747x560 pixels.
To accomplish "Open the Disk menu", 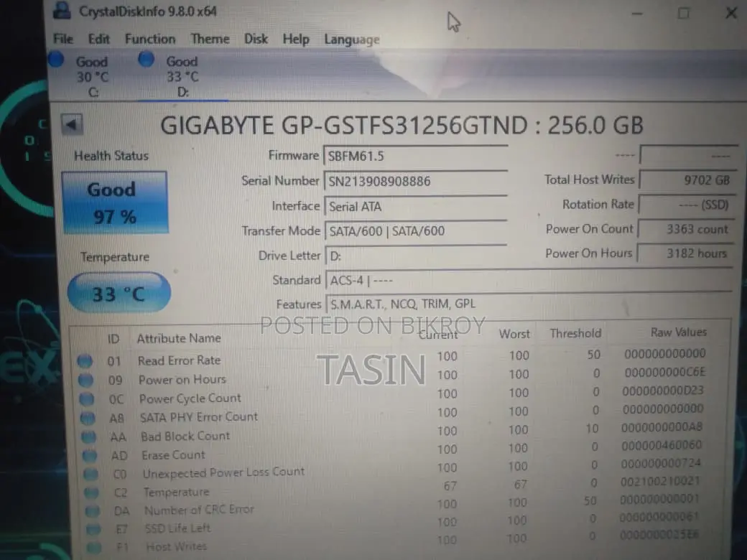I will coord(256,39).
